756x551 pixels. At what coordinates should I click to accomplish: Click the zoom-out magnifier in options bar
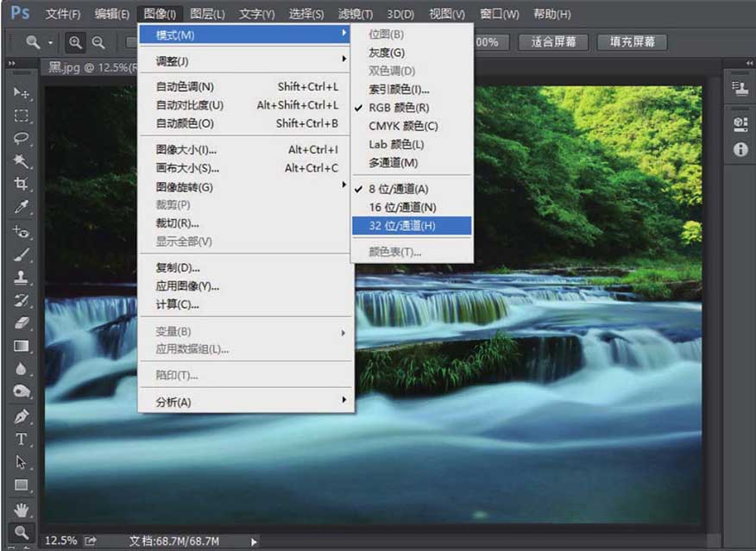[x=98, y=42]
